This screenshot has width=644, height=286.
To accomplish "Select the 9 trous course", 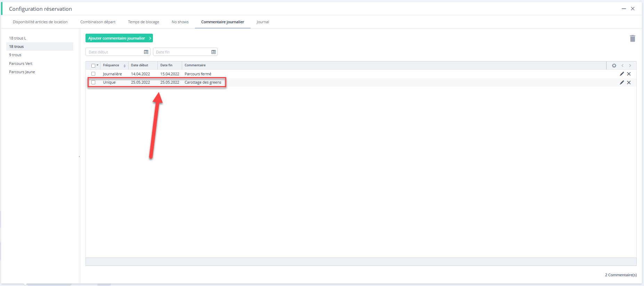I will coord(40,55).
